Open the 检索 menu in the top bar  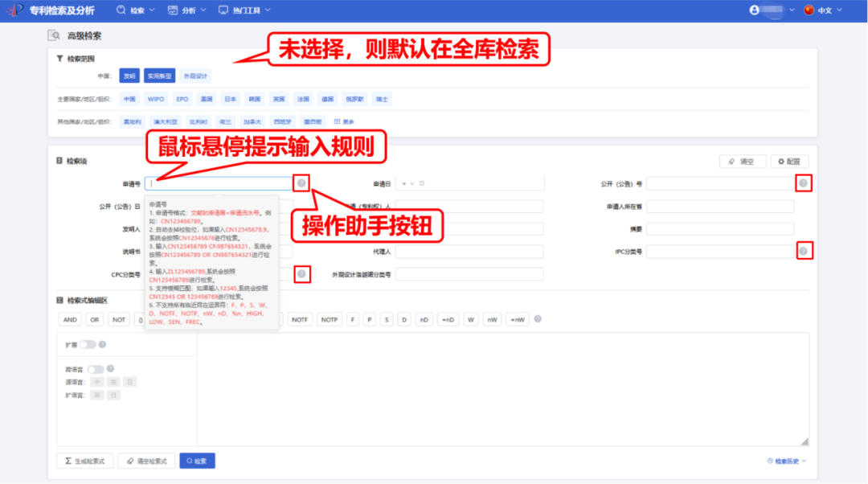point(135,10)
